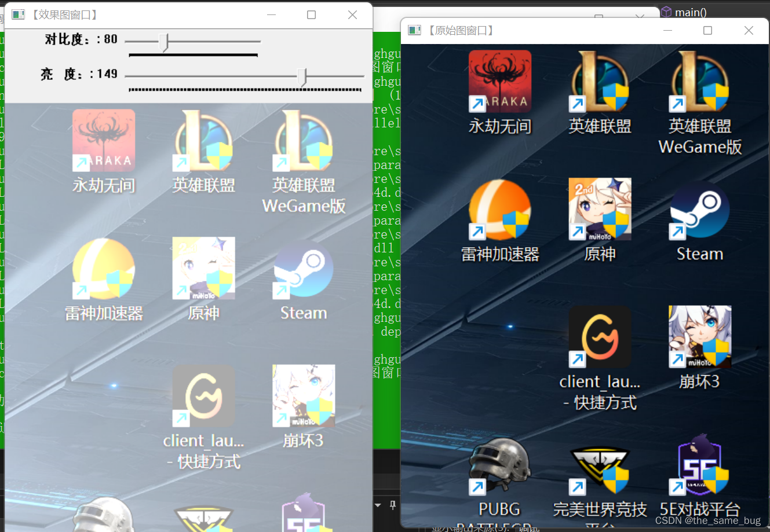Click client_lau... icon in original window

tap(600, 337)
